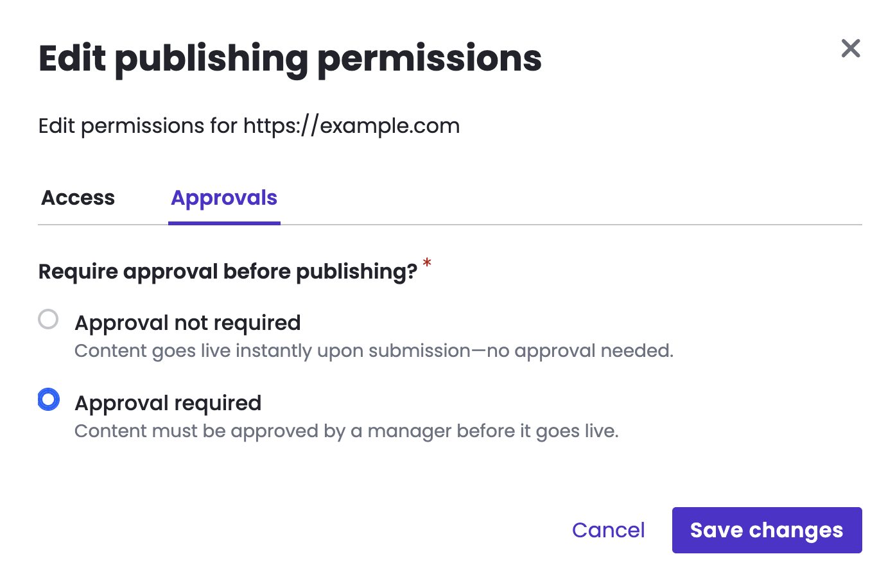Click the Cancel link
The width and height of the screenshot is (895, 588).
tap(608, 530)
